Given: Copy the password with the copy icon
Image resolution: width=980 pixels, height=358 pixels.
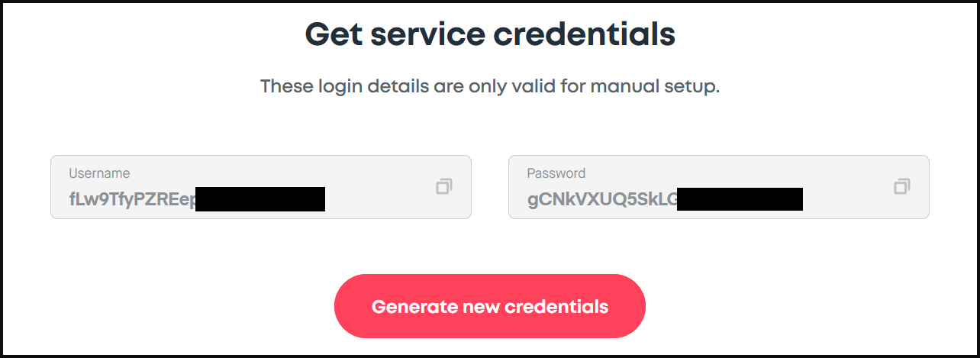Looking at the screenshot, I should coord(902,186).
